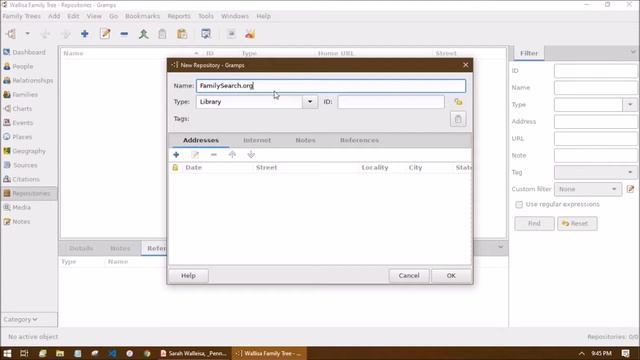Open the filter Type dropdown in sidebar
This screenshot has width=640, height=360.
pos(630,105)
